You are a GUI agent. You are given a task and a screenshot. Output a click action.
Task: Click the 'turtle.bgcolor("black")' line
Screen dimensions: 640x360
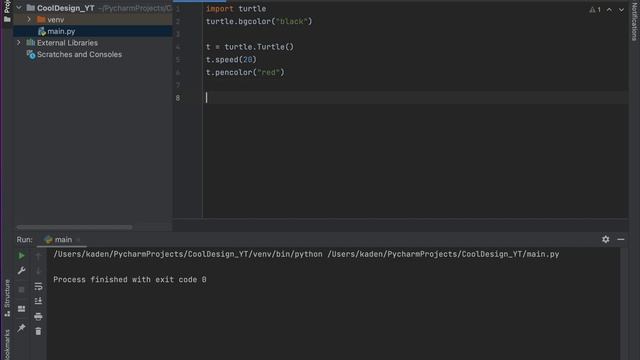click(x=259, y=21)
